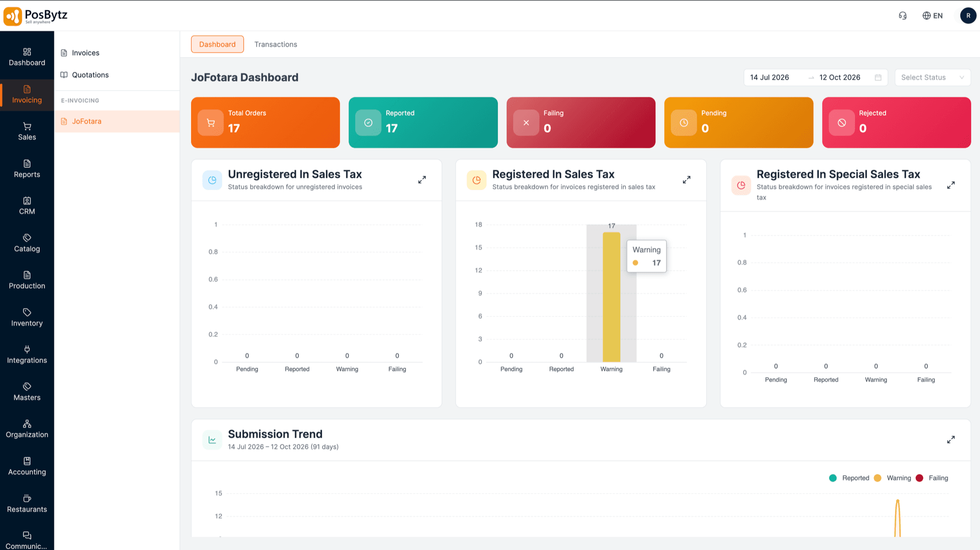Open the user profile avatar R
The height and width of the screenshot is (550, 980).
pyautogui.click(x=968, y=16)
